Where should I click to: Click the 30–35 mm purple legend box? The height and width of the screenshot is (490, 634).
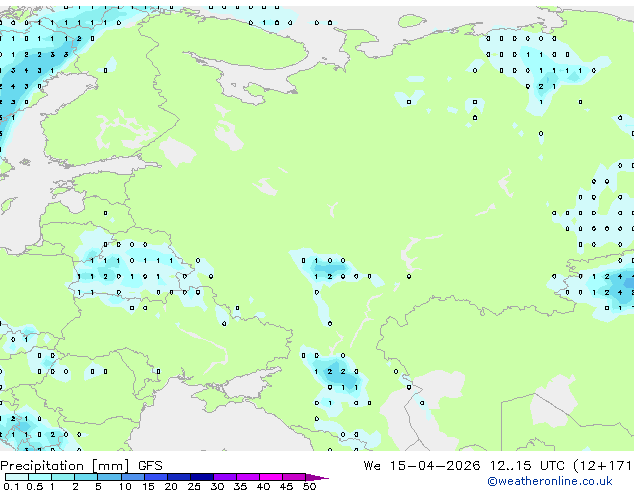(224, 477)
